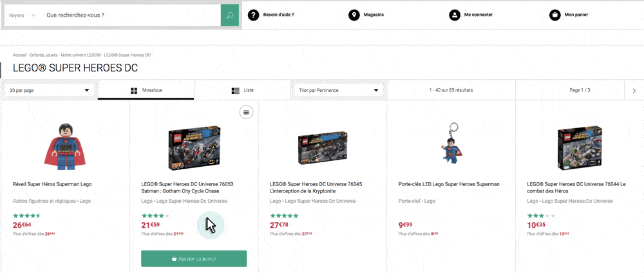
Task: Open Porte-clés LED Lego Super Heroes Superman title
Action: [449, 184]
